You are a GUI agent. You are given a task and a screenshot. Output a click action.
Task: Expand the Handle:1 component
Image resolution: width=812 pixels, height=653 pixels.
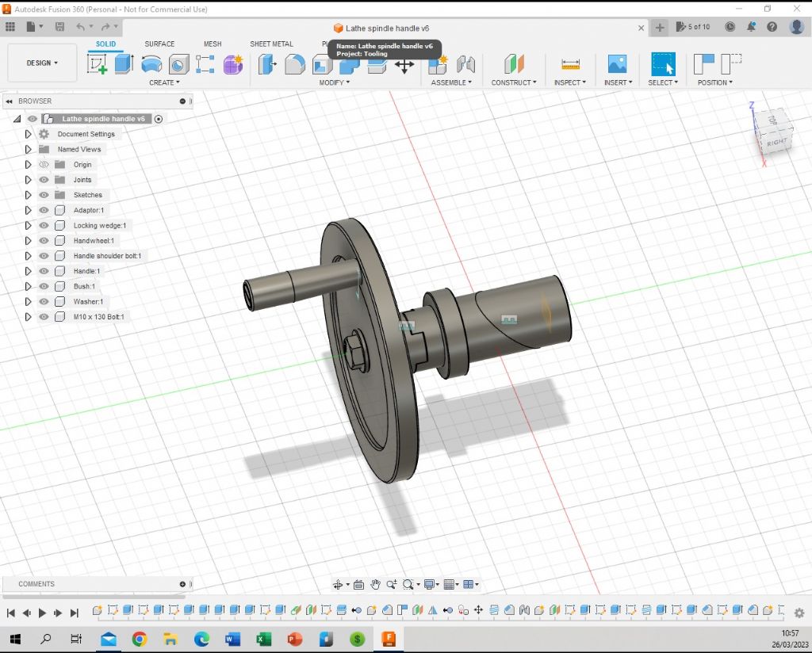pyautogui.click(x=28, y=270)
